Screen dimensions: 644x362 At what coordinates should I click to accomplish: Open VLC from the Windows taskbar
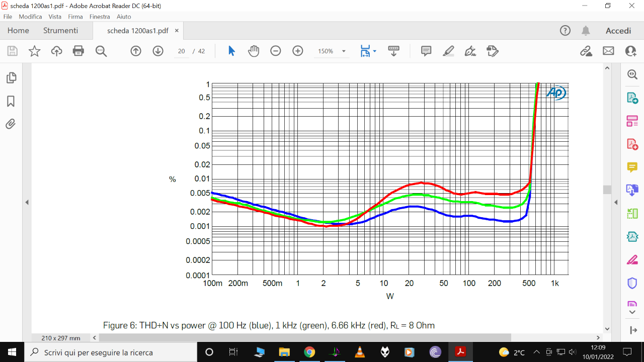(x=360, y=352)
